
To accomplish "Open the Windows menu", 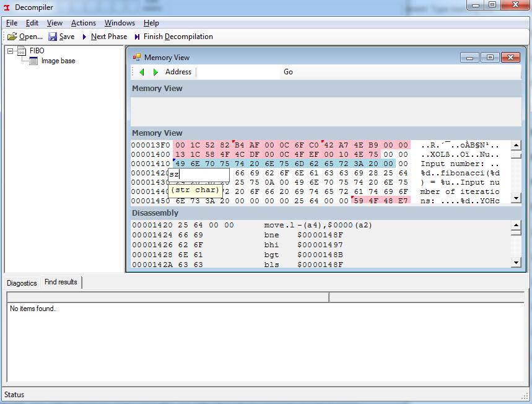I will (120, 23).
